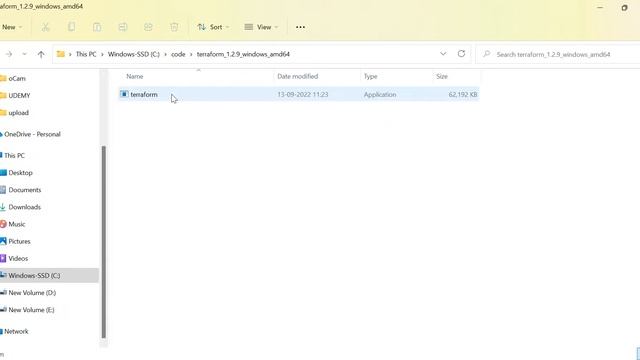Open the See more ellipsis menu
Image resolution: width=640 pixels, height=360 pixels.
coord(300,27)
